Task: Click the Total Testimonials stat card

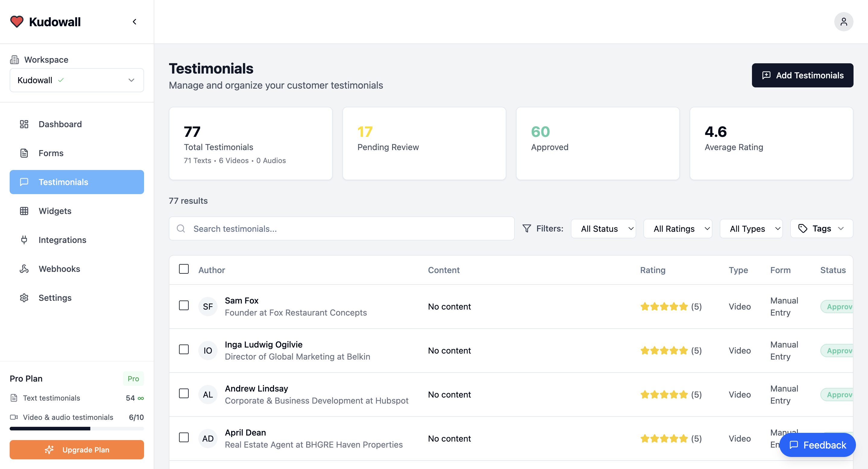Action: (251, 143)
